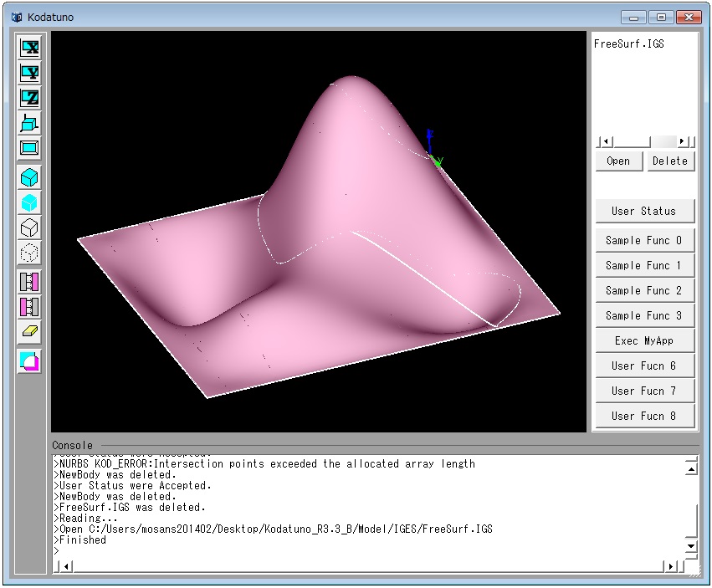This screenshot has height=588, width=712.
Task: Set isometric 3D box view
Action: 30,123
